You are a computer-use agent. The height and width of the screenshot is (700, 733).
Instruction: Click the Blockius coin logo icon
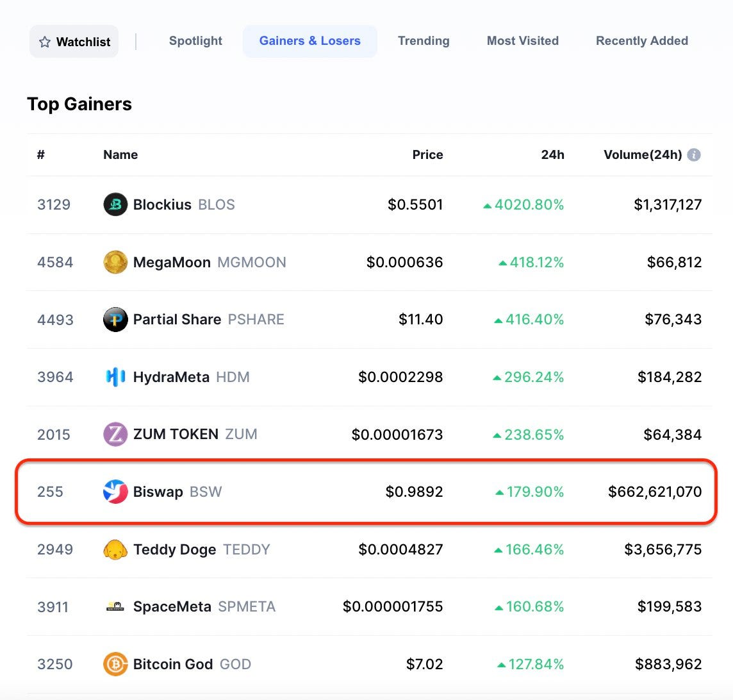pyautogui.click(x=115, y=204)
